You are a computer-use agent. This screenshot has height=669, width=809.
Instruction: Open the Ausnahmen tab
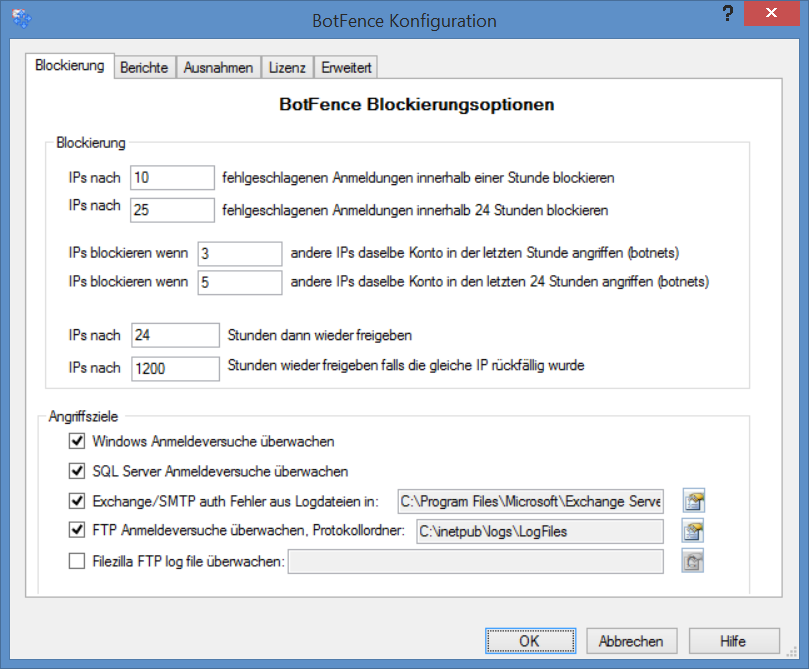pos(218,68)
